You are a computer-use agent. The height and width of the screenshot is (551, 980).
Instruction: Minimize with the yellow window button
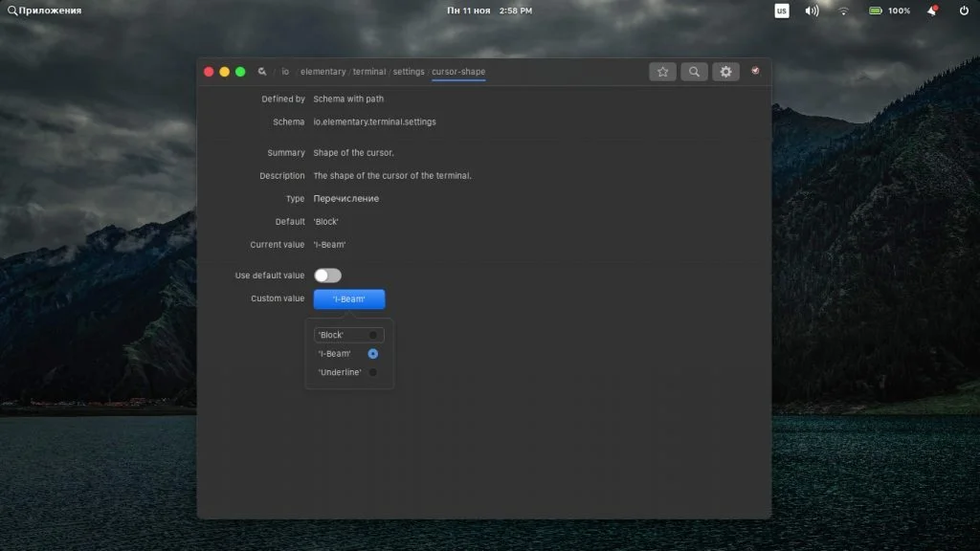coord(224,72)
